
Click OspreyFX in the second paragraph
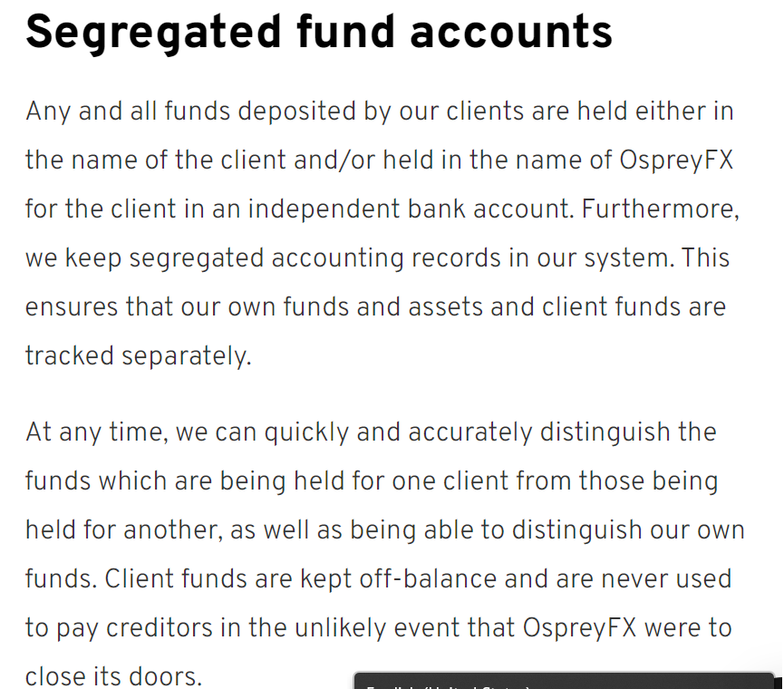pos(580,629)
